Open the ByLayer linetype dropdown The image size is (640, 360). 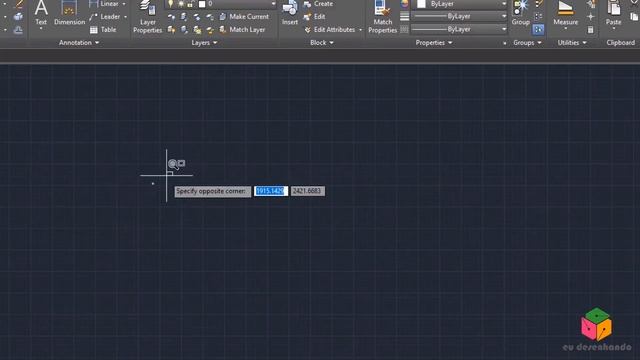pyautogui.click(x=504, y=29)
